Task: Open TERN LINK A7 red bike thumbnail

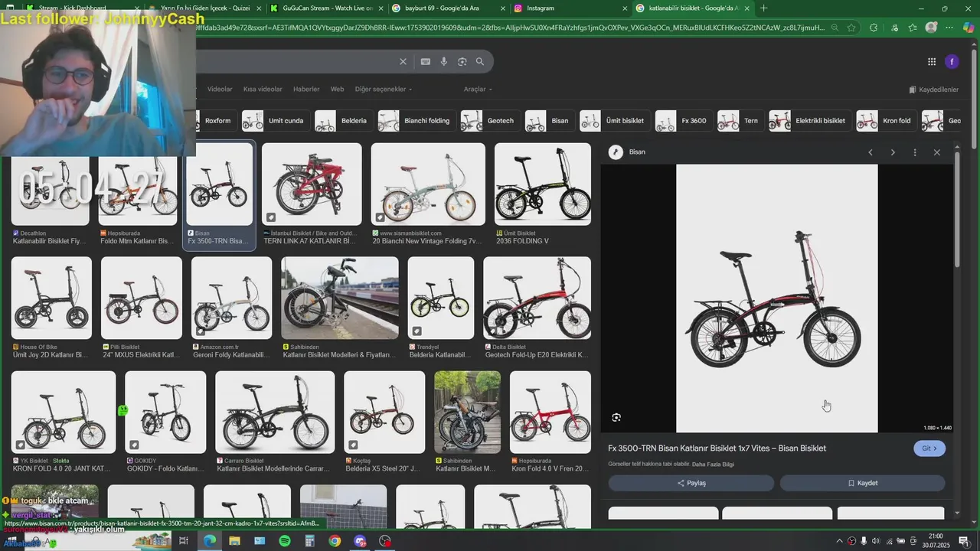Action: coord(312,184)
